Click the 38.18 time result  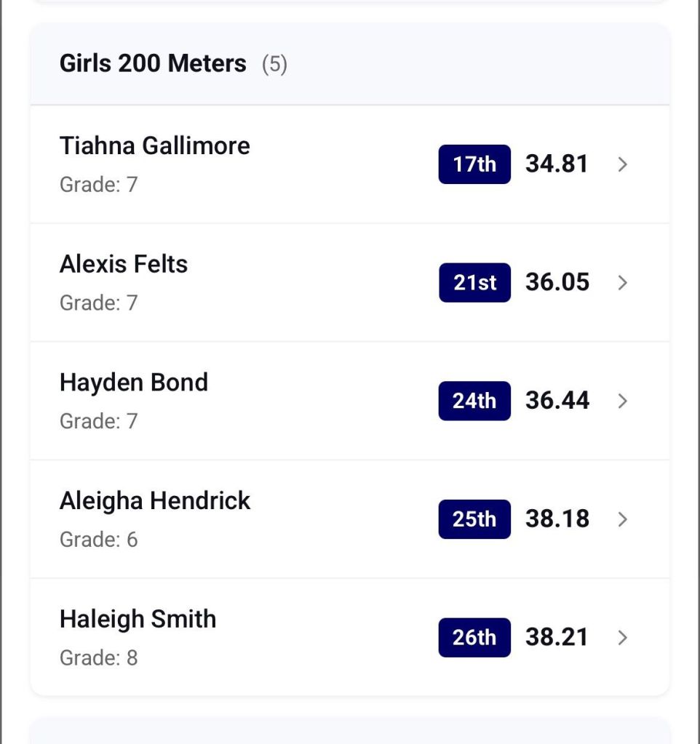[557, 519]
